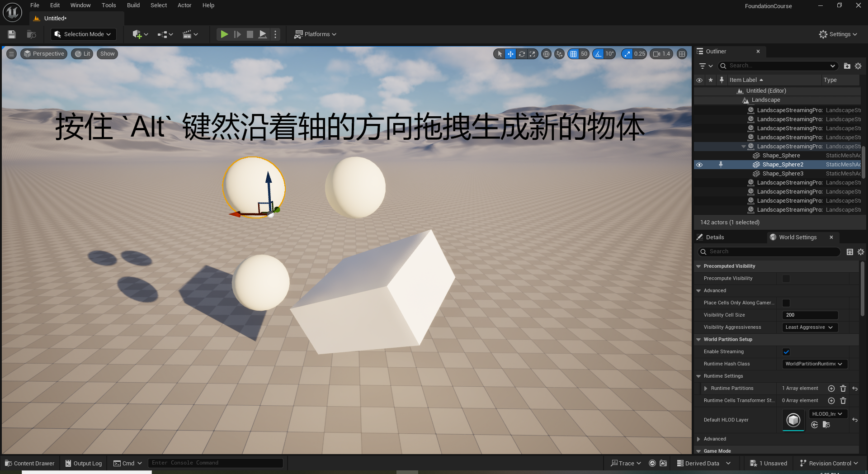Stop the play session
868x474 pixels.
(x=250, y=34)
